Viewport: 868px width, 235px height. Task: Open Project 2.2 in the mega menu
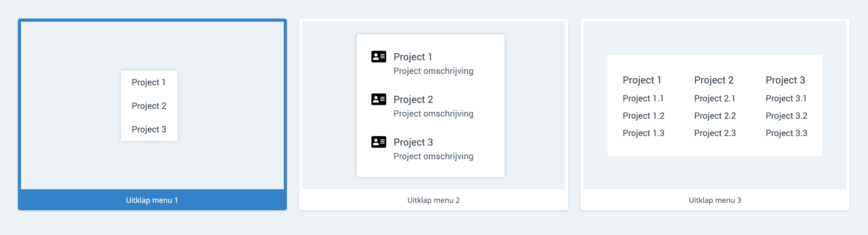coord(715,116)
